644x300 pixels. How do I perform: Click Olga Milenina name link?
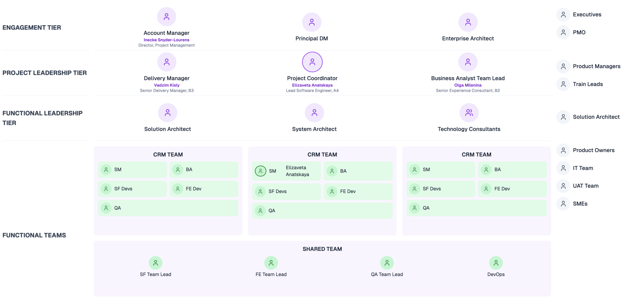pyautogui.click(x=468, y=85)
